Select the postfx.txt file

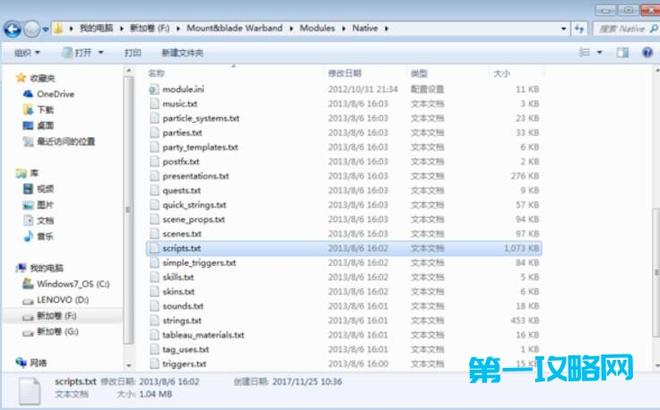181,162
